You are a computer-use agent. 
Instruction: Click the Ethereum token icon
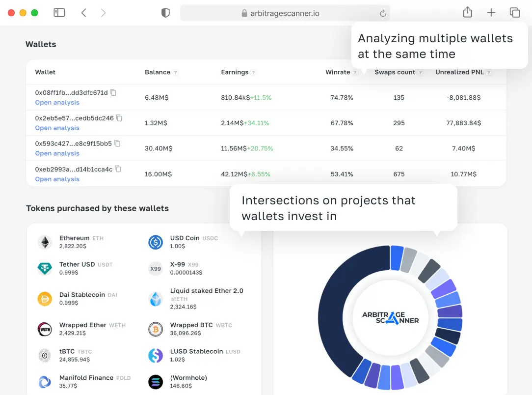tap(45, 242)
